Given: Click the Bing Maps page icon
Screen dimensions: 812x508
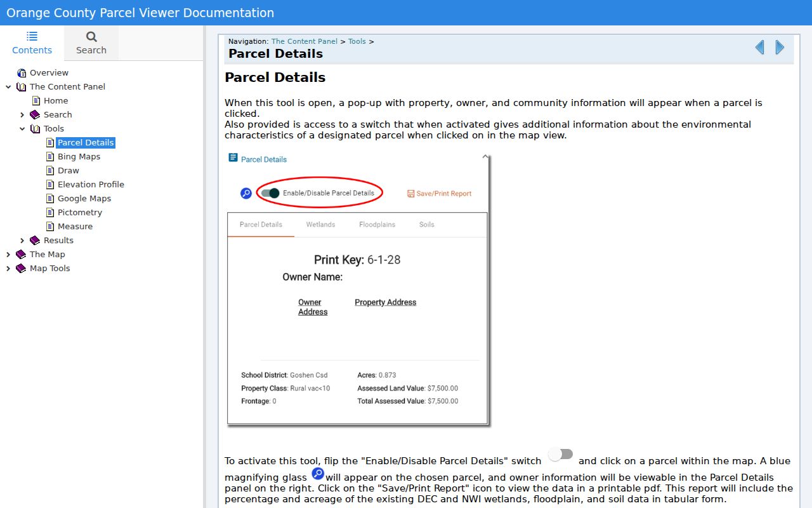Looking at the screenshot, I should click(x=51, y=157).
